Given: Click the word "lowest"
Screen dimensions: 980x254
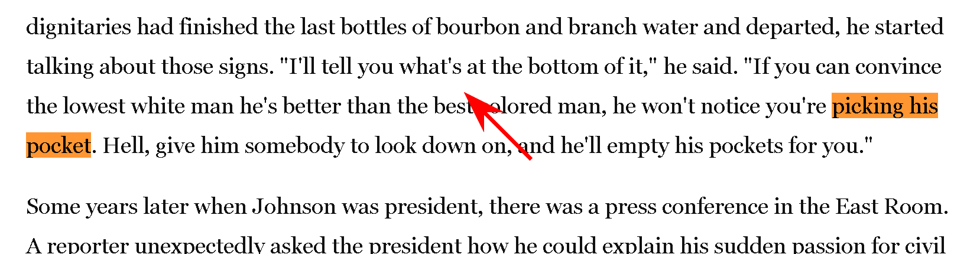Looking at the screenshot, I should [x=95, y=106].
